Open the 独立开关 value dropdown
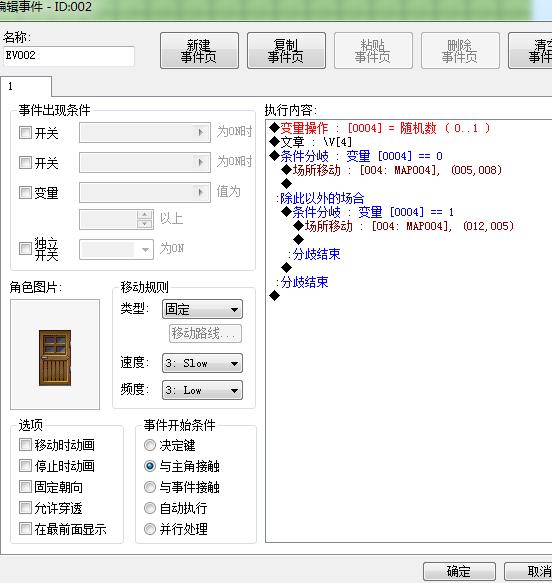Image resolution: width=552 pixels, height=583 pixels. [x=116, y=249]
